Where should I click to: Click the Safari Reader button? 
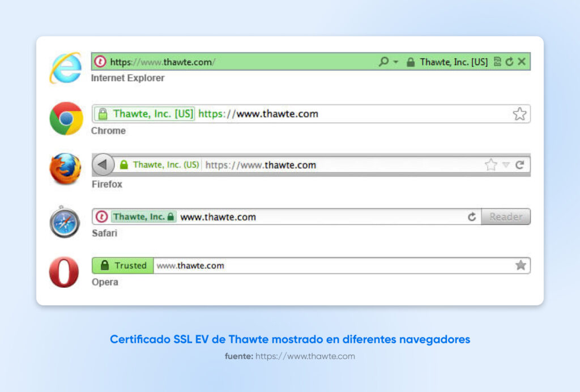point(505,217)
